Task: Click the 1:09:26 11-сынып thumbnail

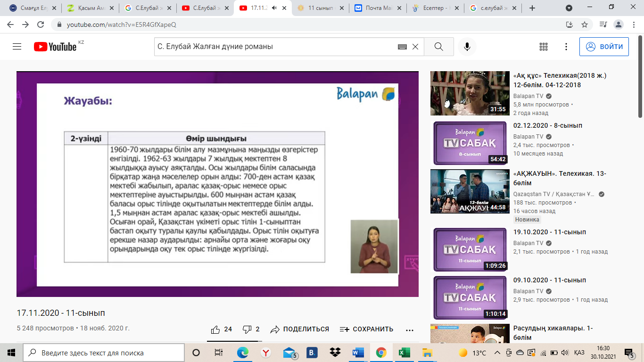Action: (x=470, y=249)
